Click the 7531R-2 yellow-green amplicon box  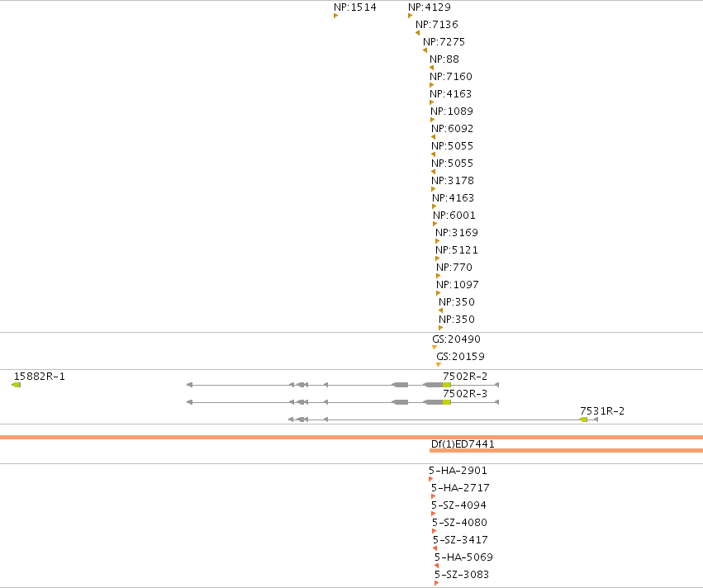pos(584,420)
